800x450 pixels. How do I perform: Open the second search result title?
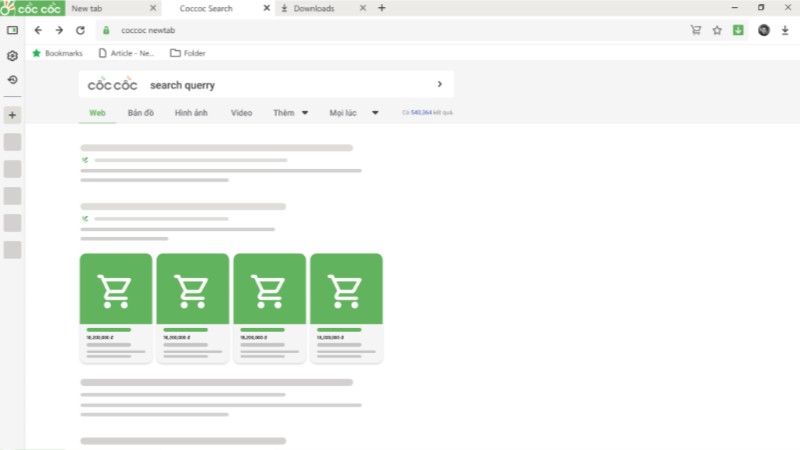pos(183,207)
